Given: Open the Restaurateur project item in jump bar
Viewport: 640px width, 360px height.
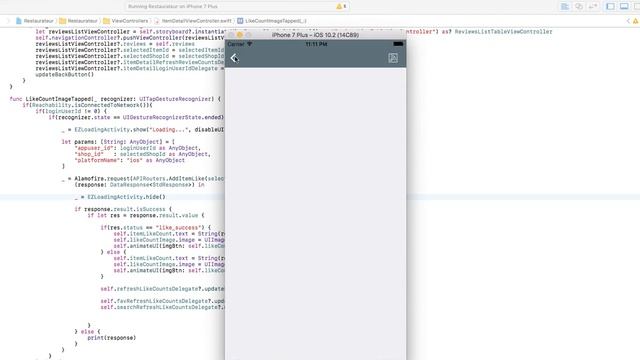Looking at the screenshot, I should (x=35, y=21).
